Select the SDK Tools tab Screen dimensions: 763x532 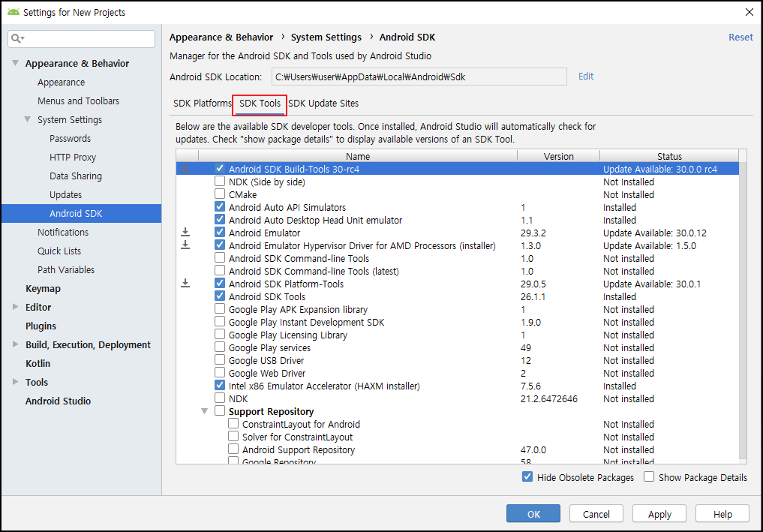260,104
